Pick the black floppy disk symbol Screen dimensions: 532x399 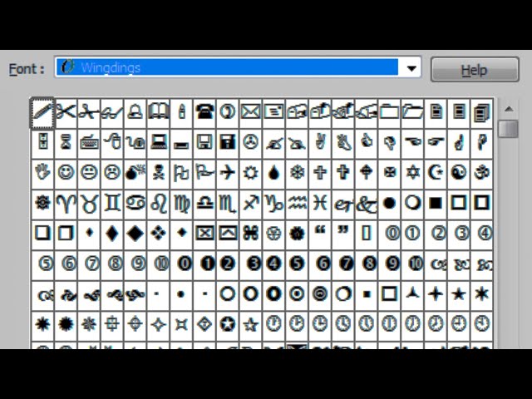227,142
